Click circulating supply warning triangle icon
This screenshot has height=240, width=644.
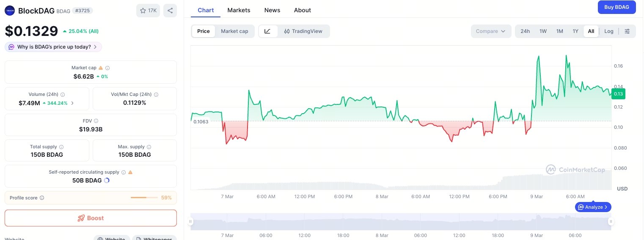tap(130, 172)
